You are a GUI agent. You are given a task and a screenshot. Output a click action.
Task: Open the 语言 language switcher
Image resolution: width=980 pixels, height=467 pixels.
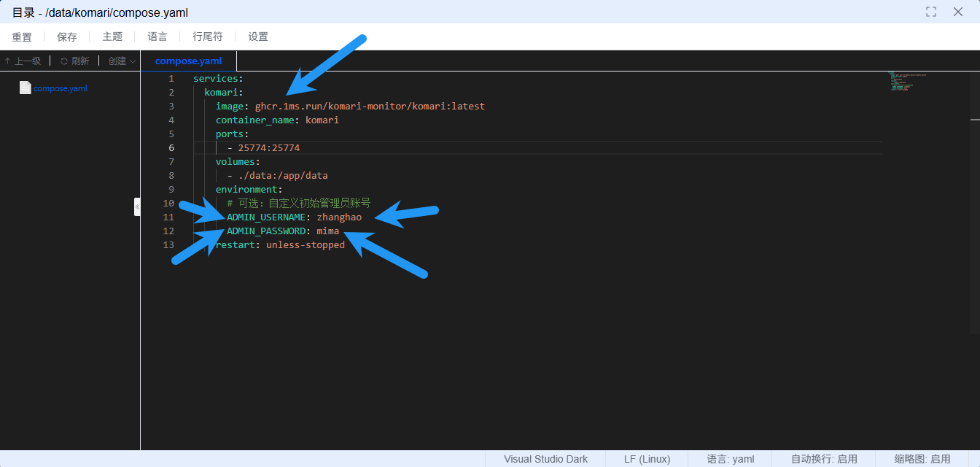[x=157, y=36]
